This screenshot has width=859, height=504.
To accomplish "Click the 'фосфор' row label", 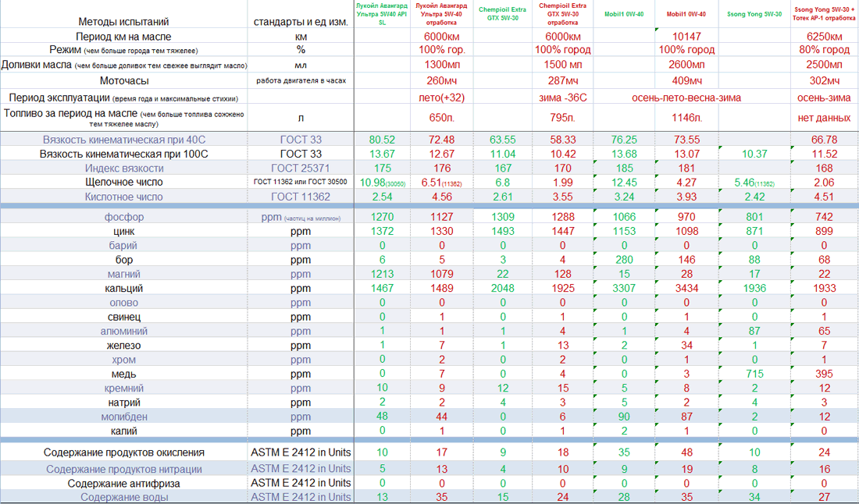I will point(124,217).
